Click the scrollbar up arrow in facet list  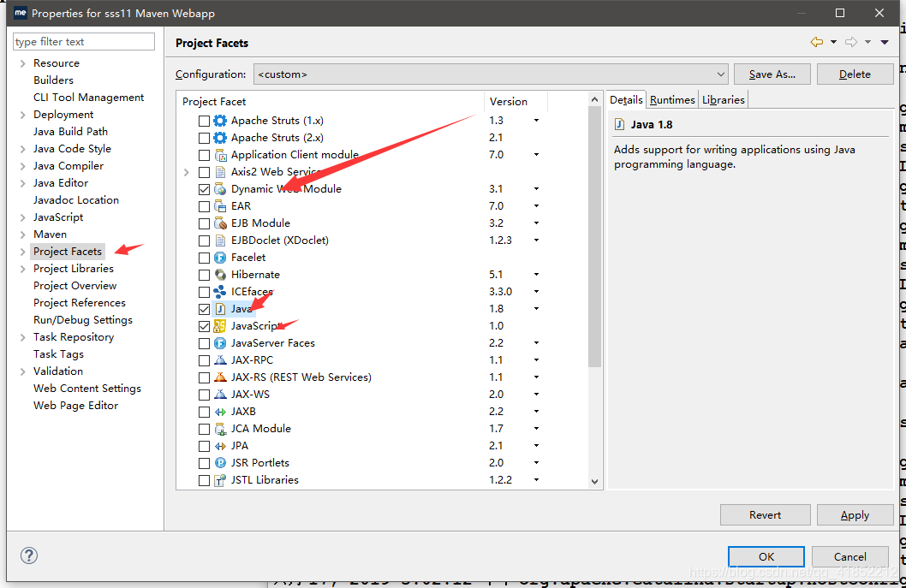594,99
